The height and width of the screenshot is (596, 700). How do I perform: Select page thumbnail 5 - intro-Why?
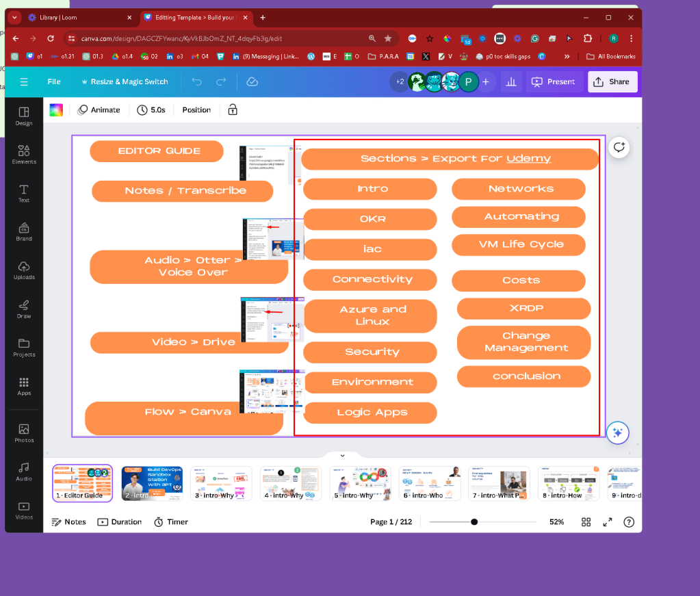pos(361,483)
